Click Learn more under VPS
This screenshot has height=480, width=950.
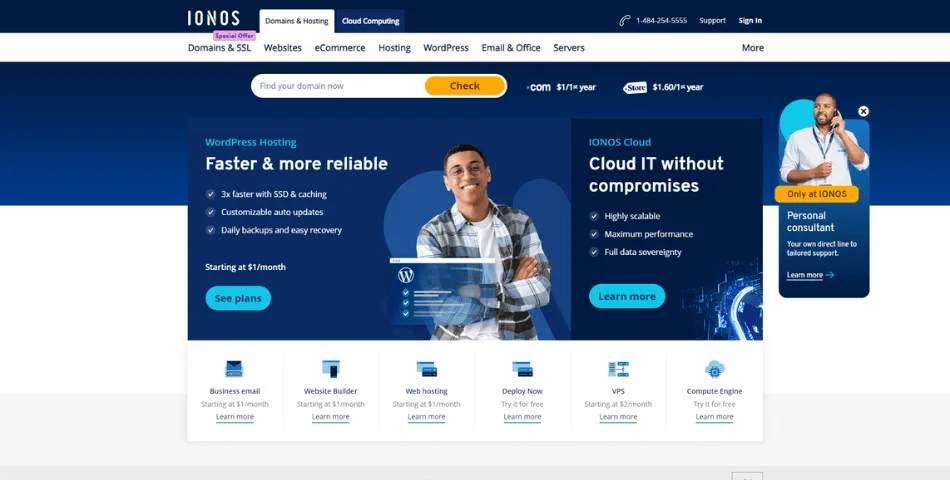(x=618, y=417)
